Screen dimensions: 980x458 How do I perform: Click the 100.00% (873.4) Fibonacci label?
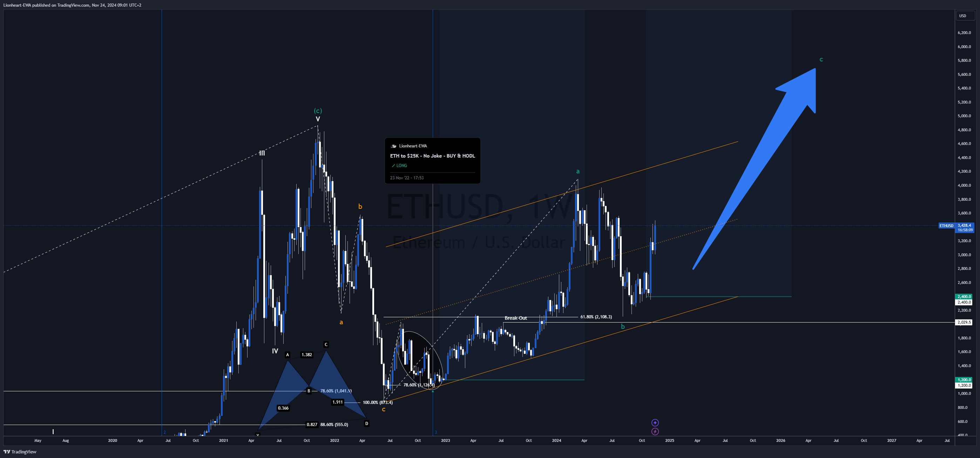click(x=377, y=403)
